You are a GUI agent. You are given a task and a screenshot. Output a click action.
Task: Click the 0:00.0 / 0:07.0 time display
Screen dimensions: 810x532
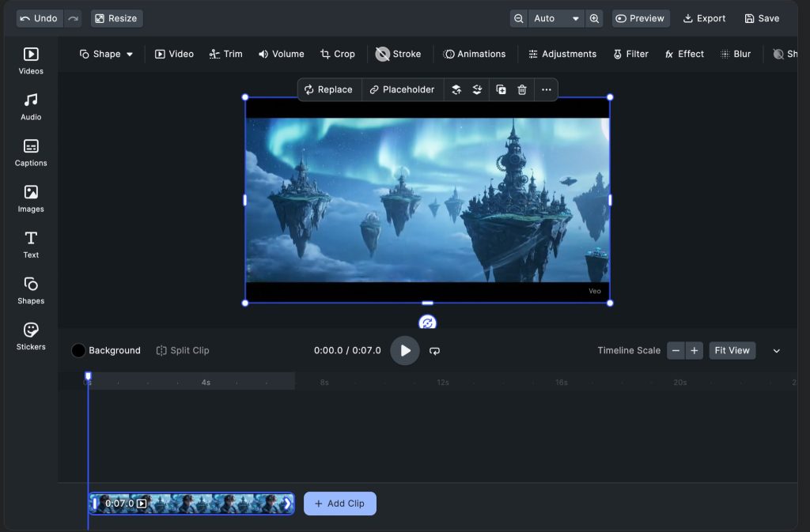coord(347,351)
